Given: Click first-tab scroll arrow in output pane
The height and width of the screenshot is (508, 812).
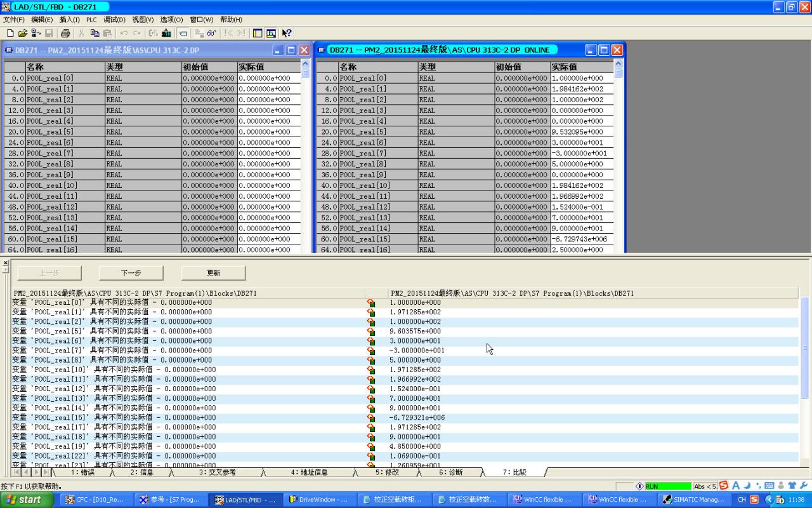Looking at the screenshot, I should click(x=16, y=472).
